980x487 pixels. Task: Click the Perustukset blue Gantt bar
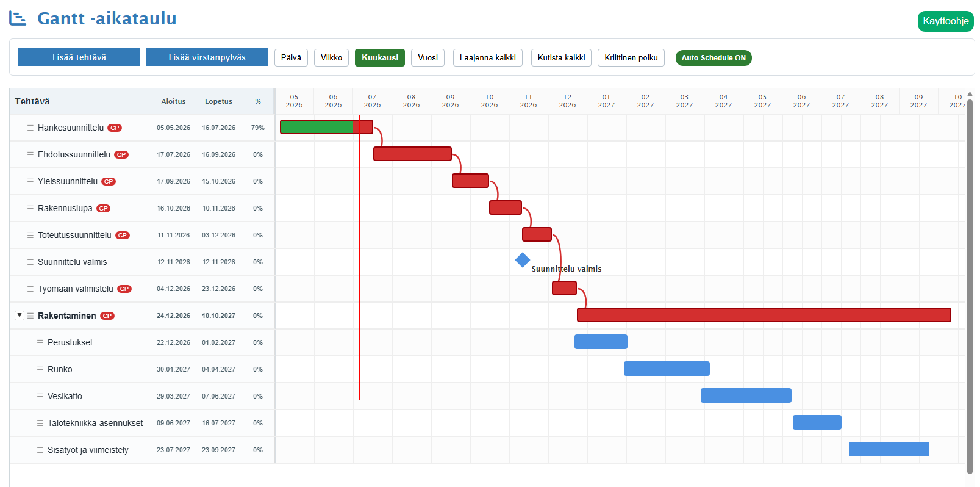601,342
